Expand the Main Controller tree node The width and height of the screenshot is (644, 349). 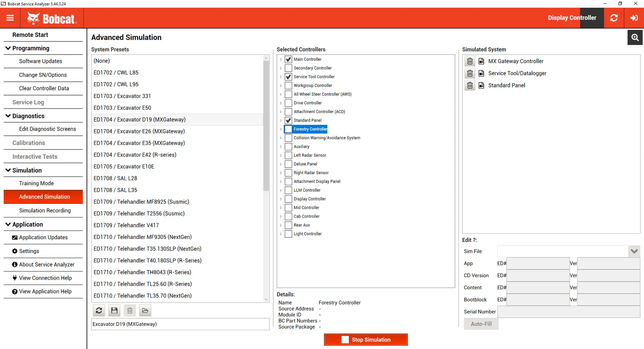pyautogui.click(x=281, y=59)
